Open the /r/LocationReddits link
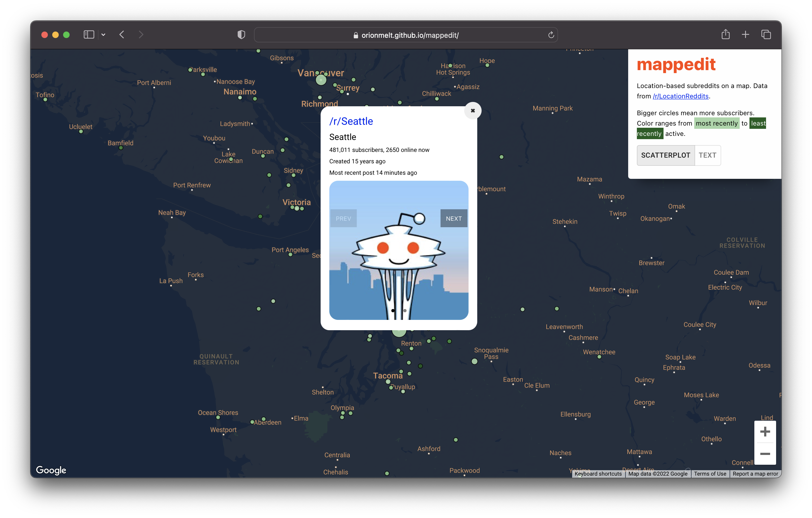The width and height of the screenshot is (812, 518). point(680,96)
